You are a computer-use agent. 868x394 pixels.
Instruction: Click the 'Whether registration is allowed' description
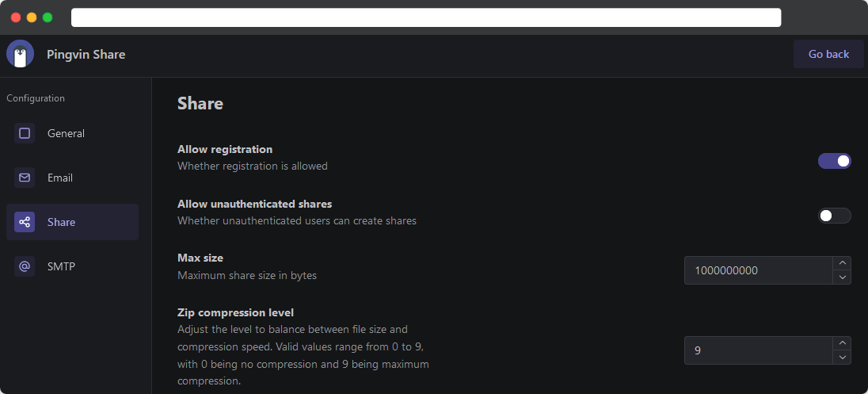click(x=253, y=166)
